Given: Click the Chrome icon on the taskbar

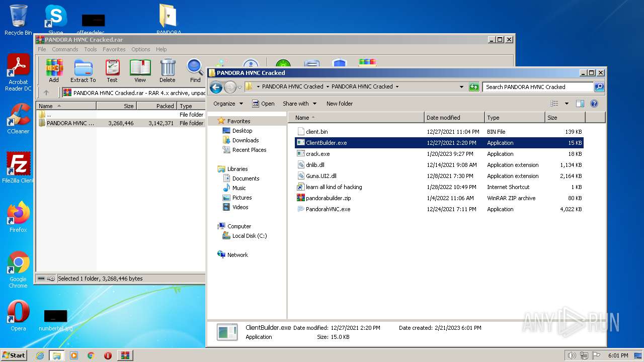Looking at the screenshot, I should pos(91,355).
